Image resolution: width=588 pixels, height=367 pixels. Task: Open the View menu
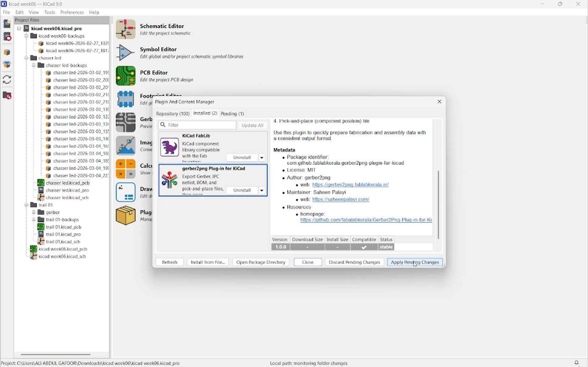(x=34, y=12)
